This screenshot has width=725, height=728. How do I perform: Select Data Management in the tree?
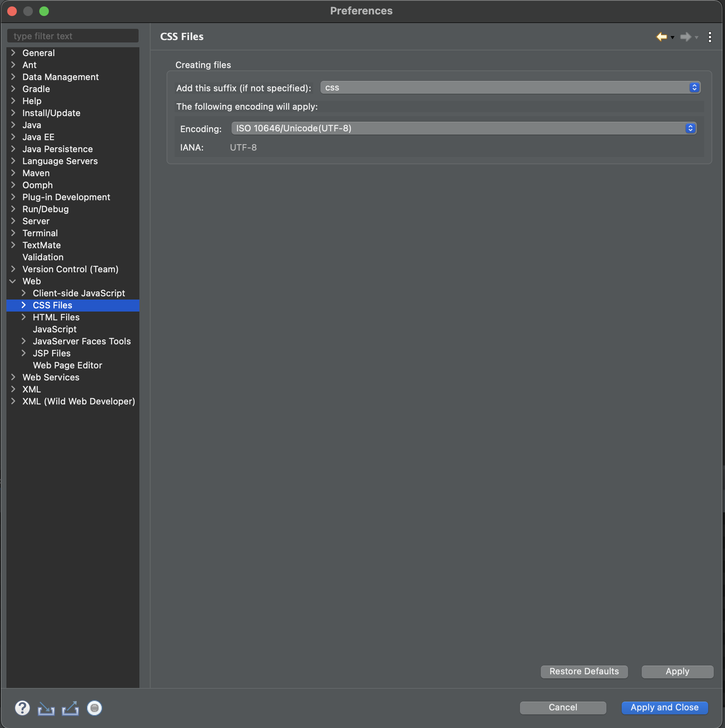pos(60,77)
